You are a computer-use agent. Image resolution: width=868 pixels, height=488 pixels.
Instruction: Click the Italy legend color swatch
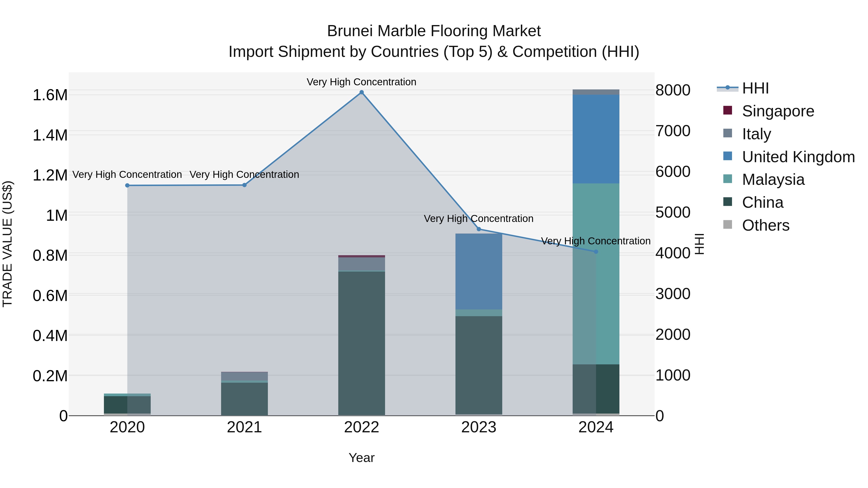coord(727,133)
